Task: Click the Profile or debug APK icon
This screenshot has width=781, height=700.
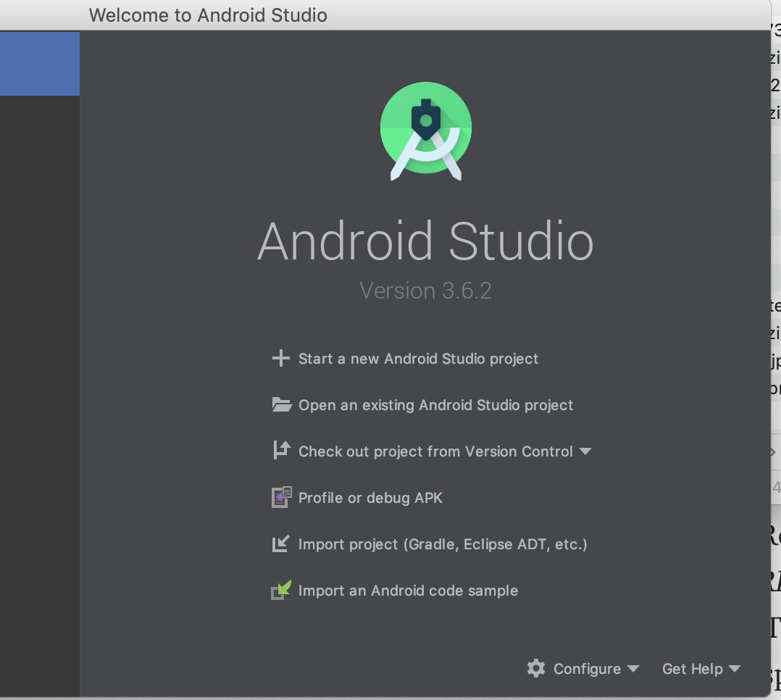Action: (281, 497)
